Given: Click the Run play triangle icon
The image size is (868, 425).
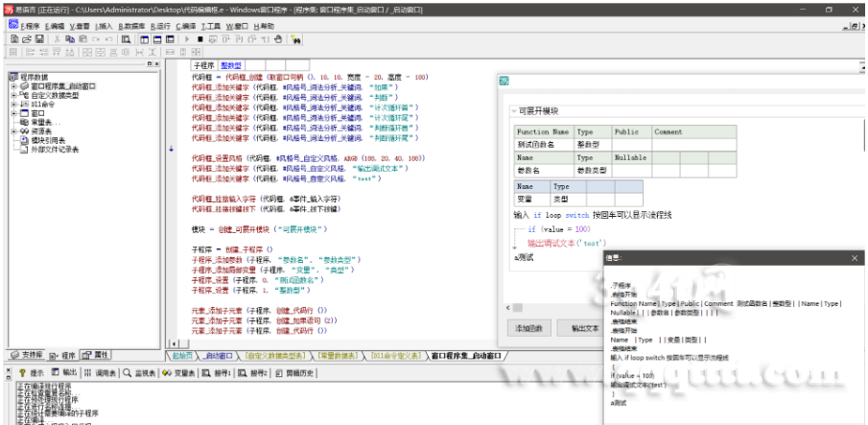Looking at the screenshot, I should point(187,39).
